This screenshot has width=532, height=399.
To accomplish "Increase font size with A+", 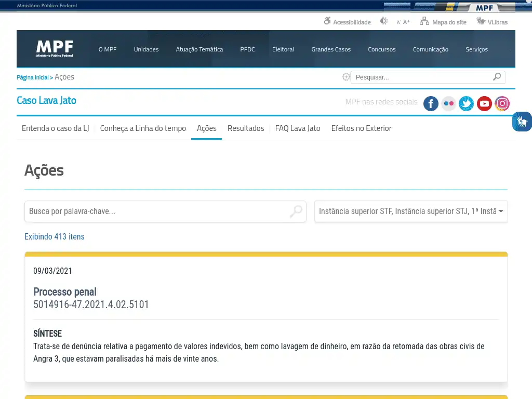I will pos(406,22).
